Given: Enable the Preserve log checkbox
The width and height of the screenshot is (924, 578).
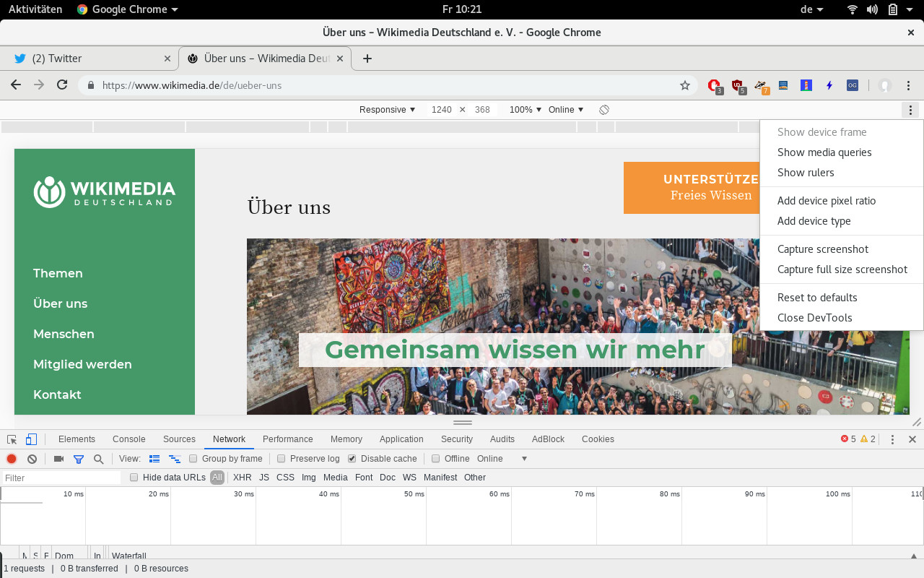Looking at the screenshot, I should pyautogui.click(x=282, y=459).
